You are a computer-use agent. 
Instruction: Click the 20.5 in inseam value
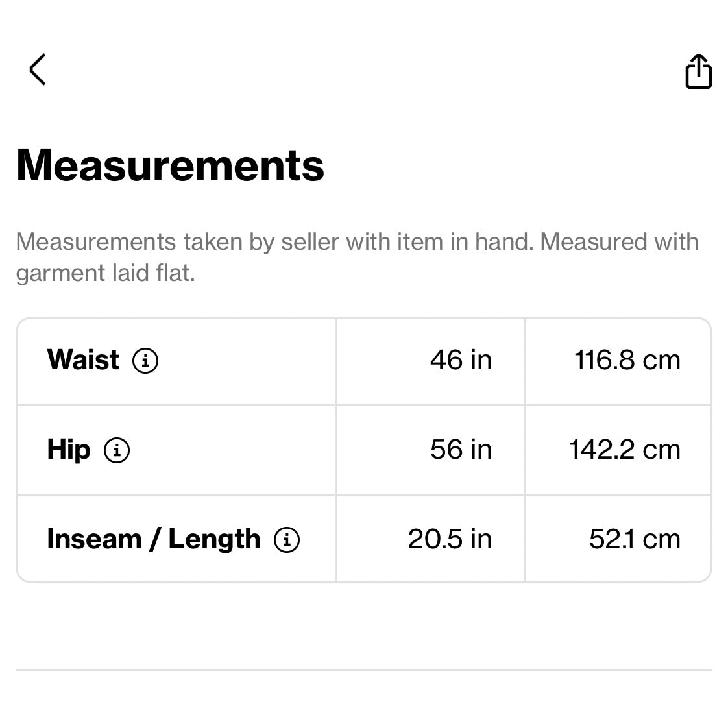tap(450, 539)
